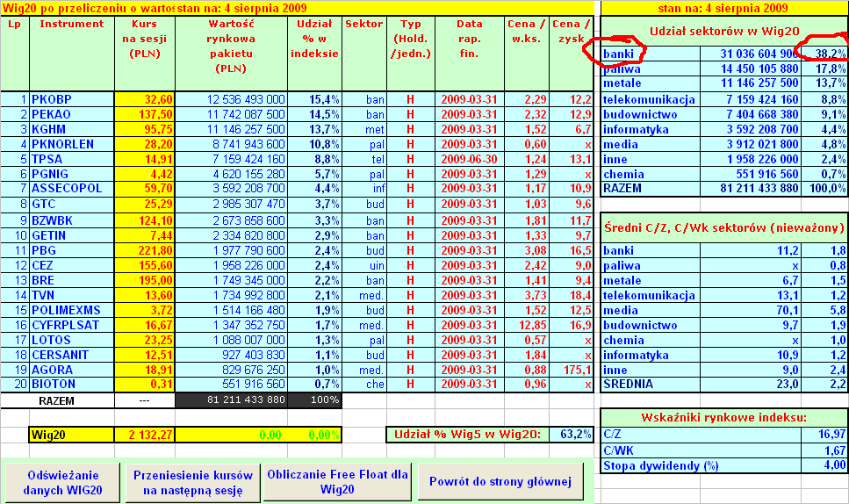Image resolution: width=849 pixels, height=504 pixels.
Task: Select the CYFRPLSAT instrument cell
Action: [x=71, y=325]
